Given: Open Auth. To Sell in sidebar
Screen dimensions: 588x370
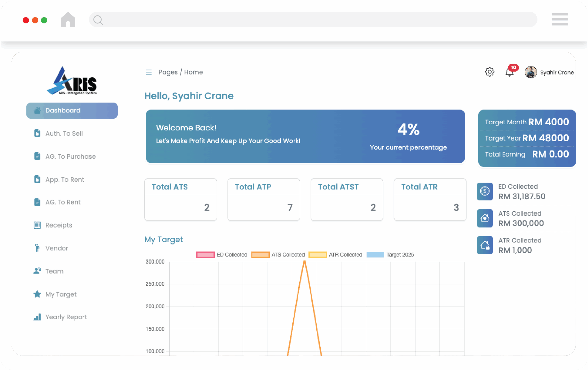Looking at the screenshot, I should 64,134.
